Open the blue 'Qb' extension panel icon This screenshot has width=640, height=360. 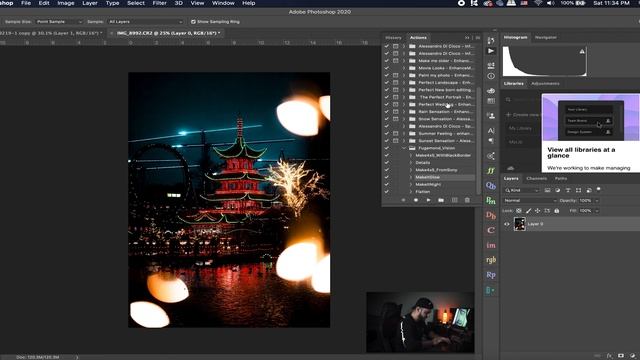[x=491, y=186]
